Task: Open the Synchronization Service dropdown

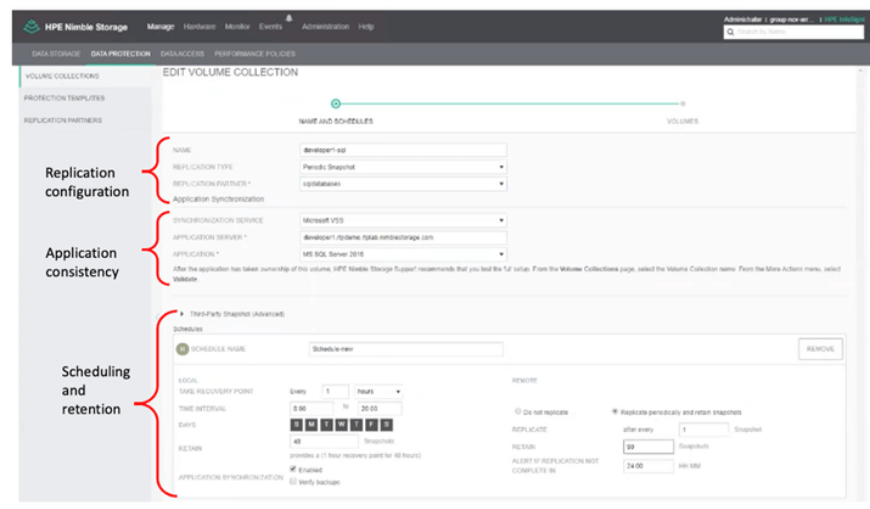Action: click(403, 220)
